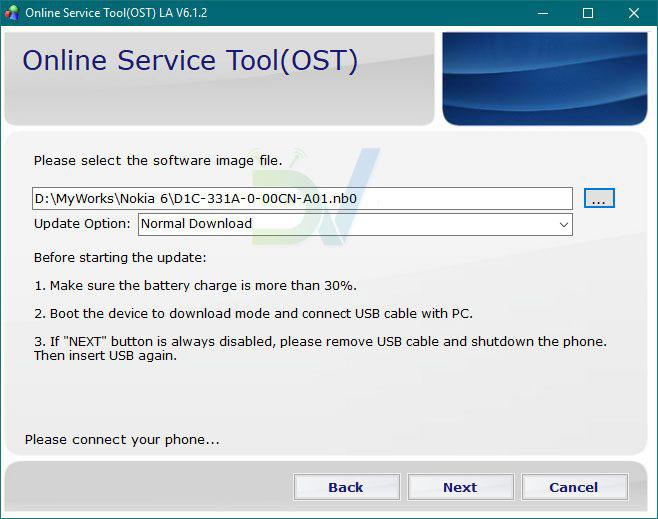Click the download mode boot instruction line

253,313
